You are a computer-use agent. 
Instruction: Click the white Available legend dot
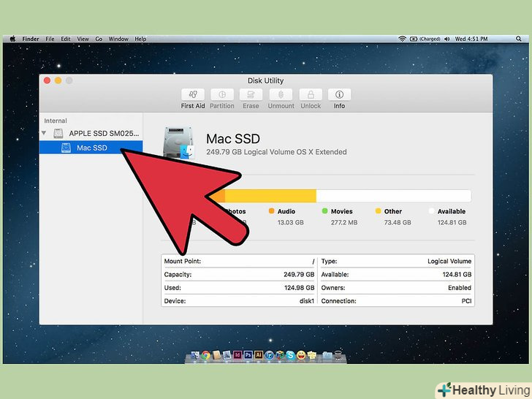431,211
